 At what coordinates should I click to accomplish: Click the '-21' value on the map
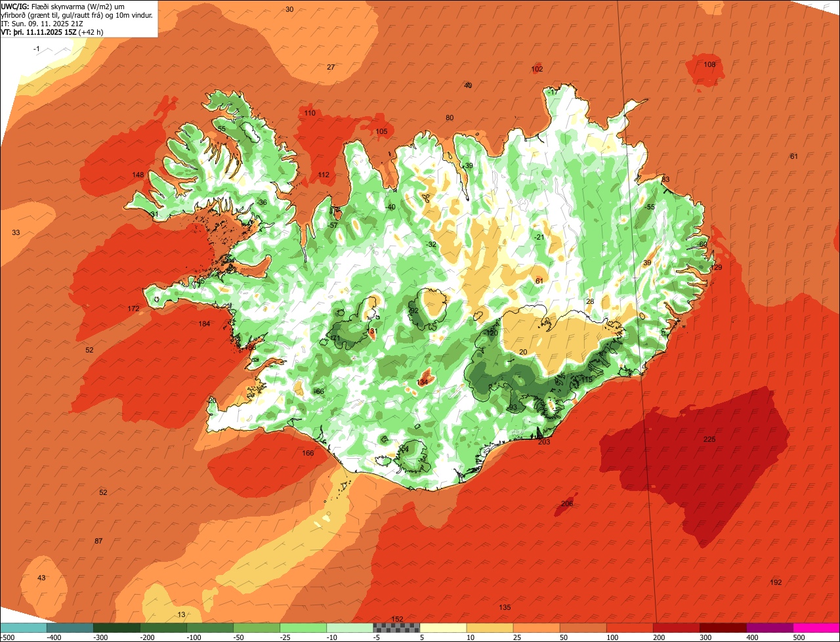pyautogui.click(x=539, y=237)
